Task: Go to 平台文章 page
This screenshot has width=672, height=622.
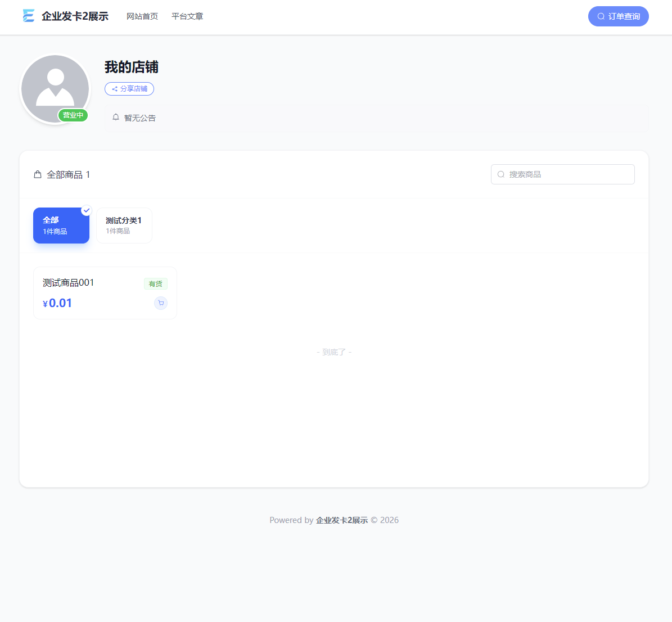Action: pyautogui.click(x=187, y=16)
